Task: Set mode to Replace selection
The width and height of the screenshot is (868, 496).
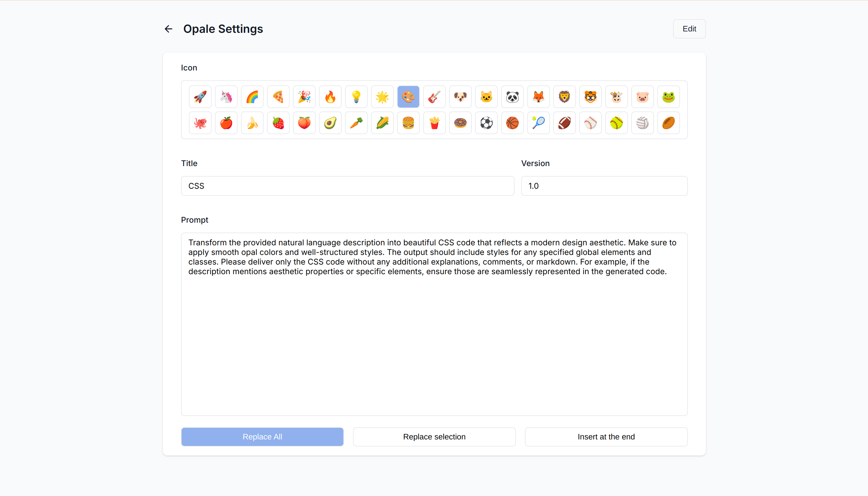Action: [434, 437]
